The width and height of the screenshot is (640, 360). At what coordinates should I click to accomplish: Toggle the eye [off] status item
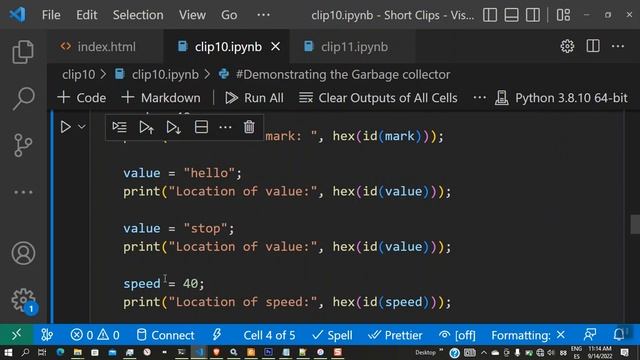457,335
